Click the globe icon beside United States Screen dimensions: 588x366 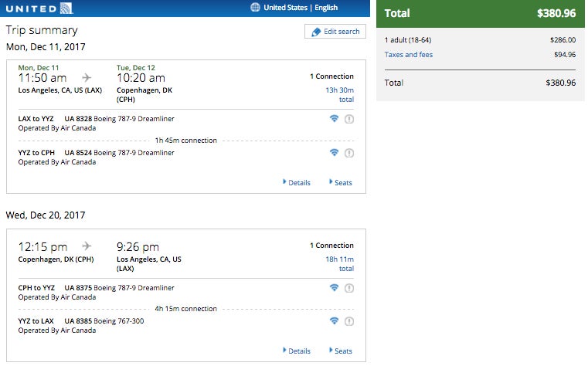click(255, 8)
